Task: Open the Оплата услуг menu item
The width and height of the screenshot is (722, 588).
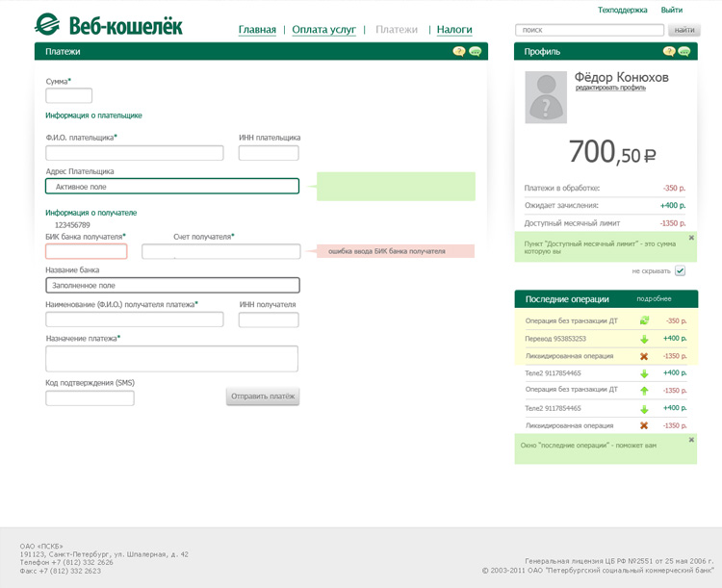Action: click(x=323, y=30)
